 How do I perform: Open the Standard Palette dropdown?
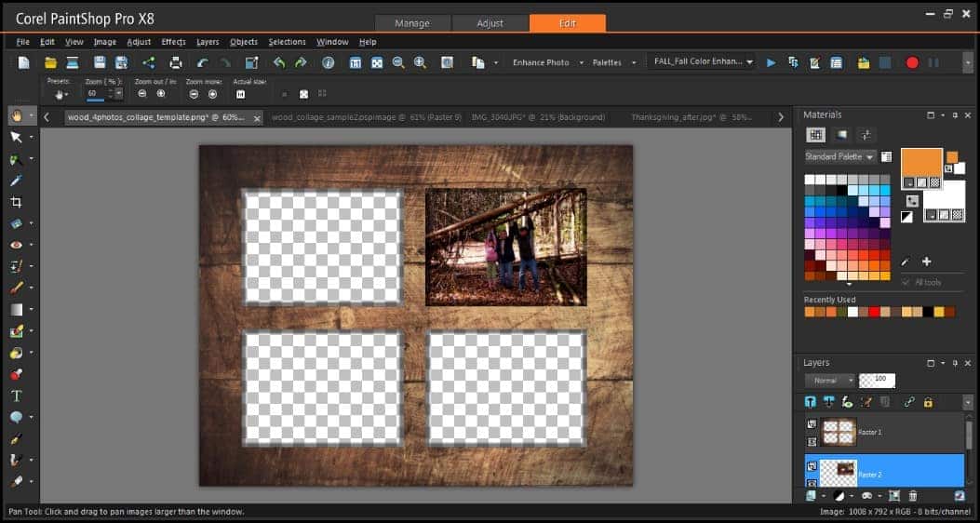[840, 156]
